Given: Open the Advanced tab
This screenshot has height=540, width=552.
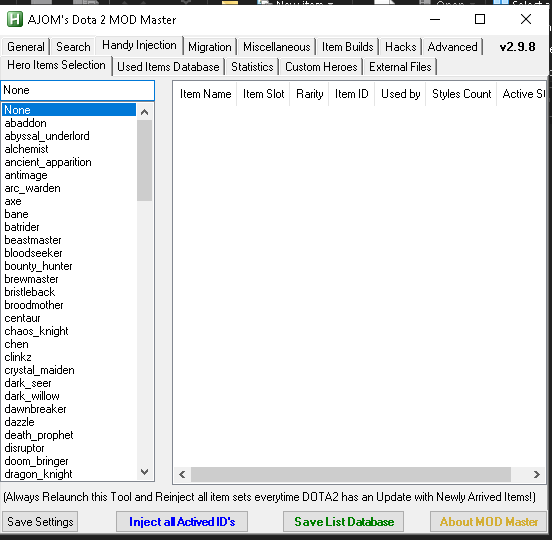Looking at the screenshot, I should [x=452, y=47].
